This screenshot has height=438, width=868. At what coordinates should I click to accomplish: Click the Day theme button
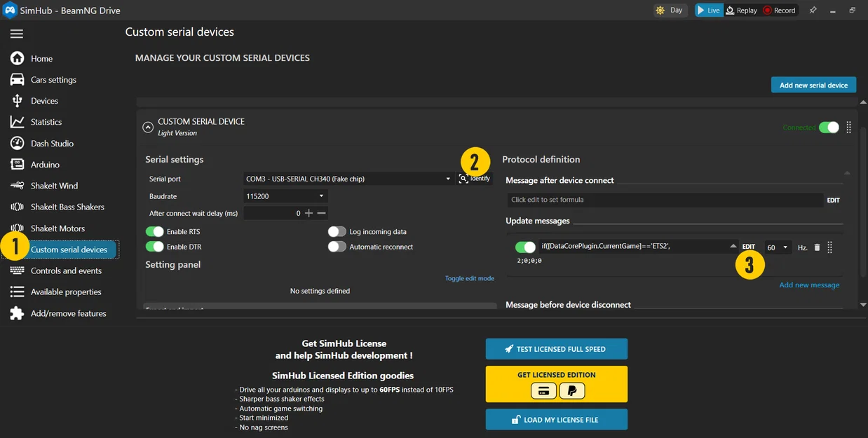(670, 11)
